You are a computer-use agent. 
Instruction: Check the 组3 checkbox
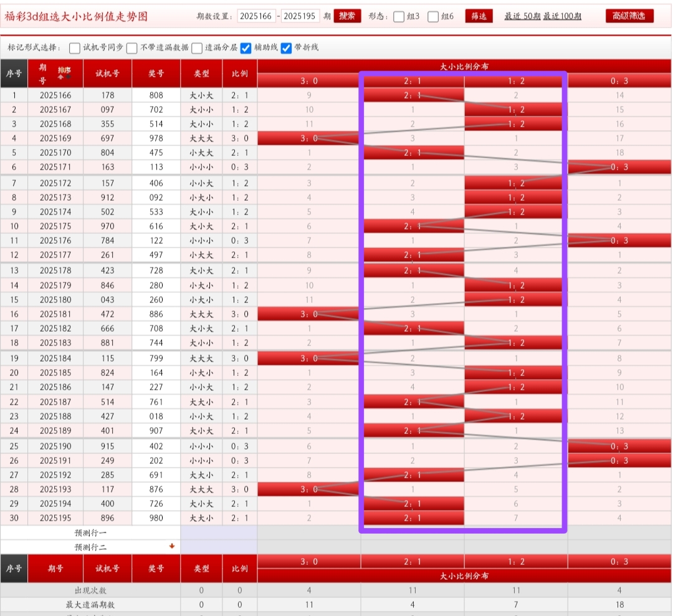tap(399, 17)
